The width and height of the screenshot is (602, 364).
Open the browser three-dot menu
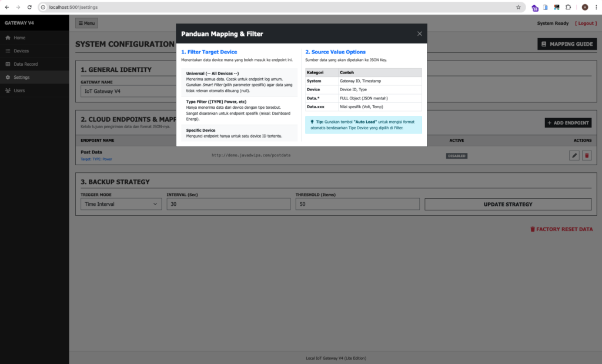pos(596,7)
